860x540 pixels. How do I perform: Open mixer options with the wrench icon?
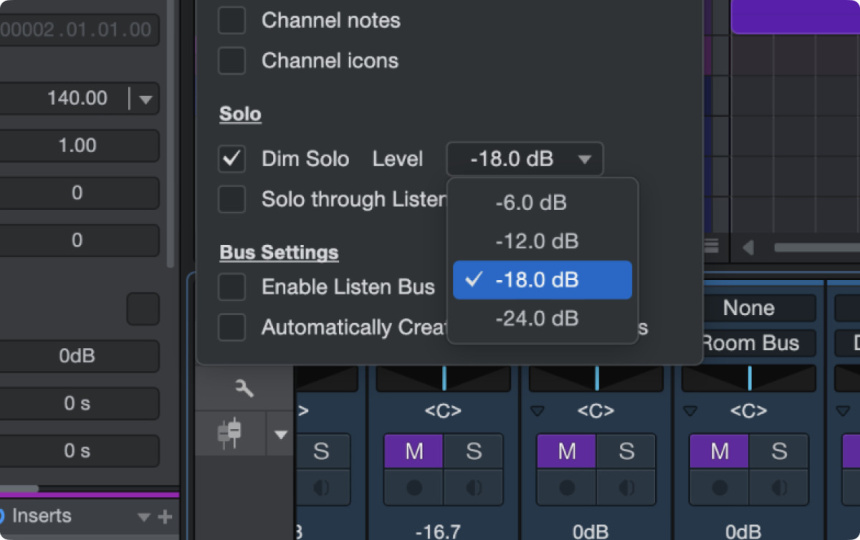pyautogui.click(x=244, y=388)
